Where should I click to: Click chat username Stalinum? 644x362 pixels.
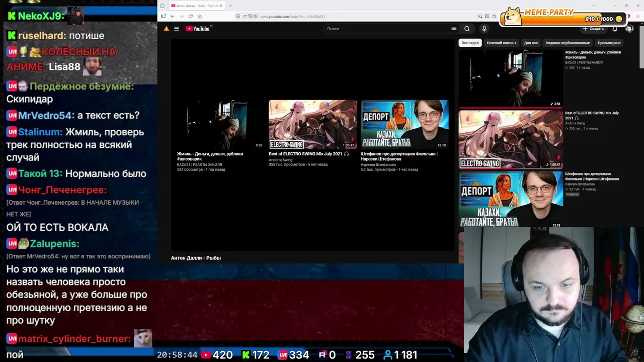pyautogui.click(x=40, y=132)
